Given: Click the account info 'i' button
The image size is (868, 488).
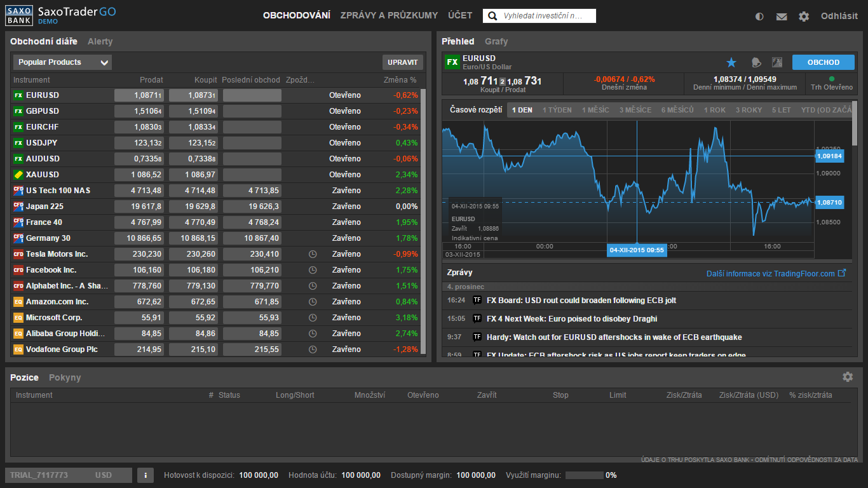Looking at the screenshot, I should point(146,475).
